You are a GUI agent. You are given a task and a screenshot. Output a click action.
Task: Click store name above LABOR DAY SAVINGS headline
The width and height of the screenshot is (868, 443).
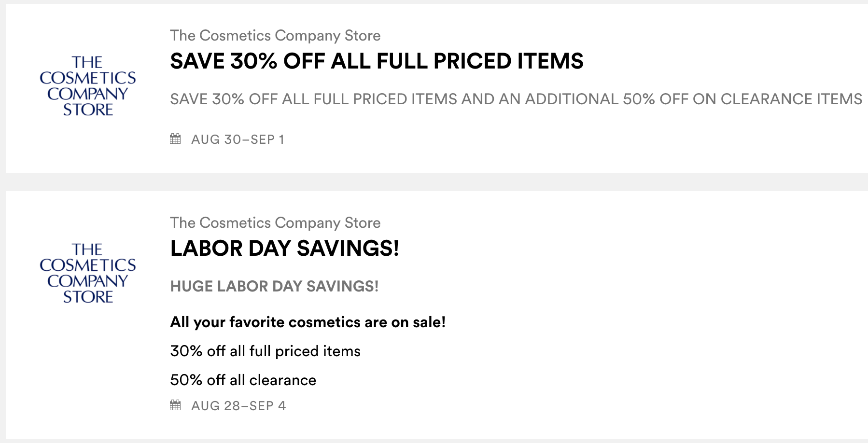[x=275, y=223]
